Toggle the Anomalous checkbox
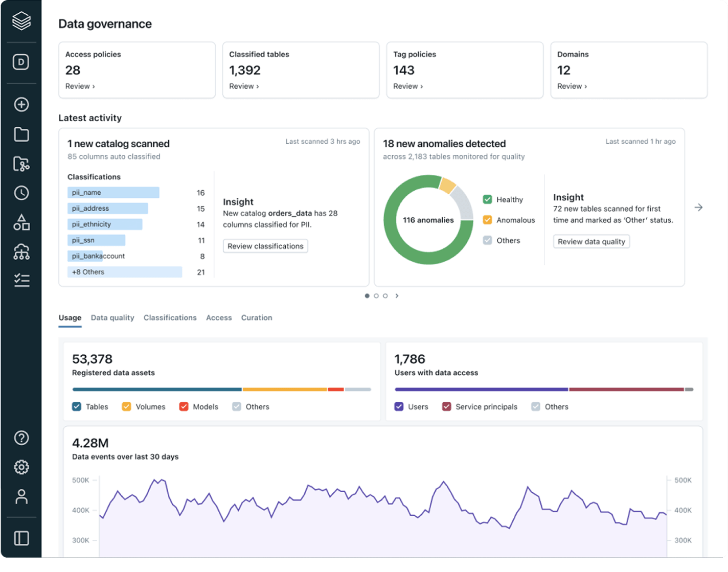 point(487,220)
